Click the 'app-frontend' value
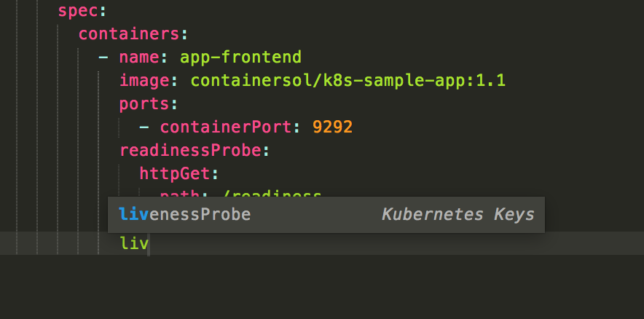Image resolution: width=644 pixels, height=319 pixels. [x=240, y=58]
